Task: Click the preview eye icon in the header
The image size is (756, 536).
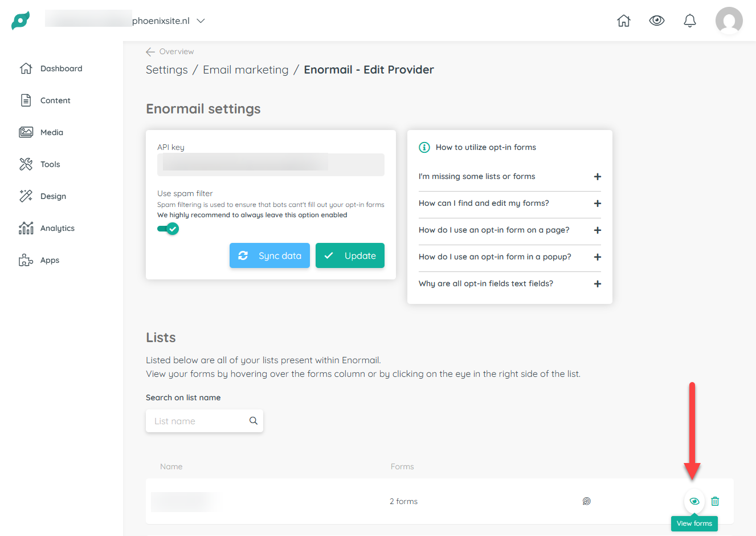Action: [x=657, y=21]
